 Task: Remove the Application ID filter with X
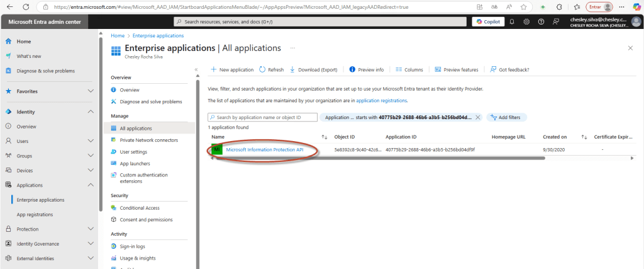[x=477, y=117]
